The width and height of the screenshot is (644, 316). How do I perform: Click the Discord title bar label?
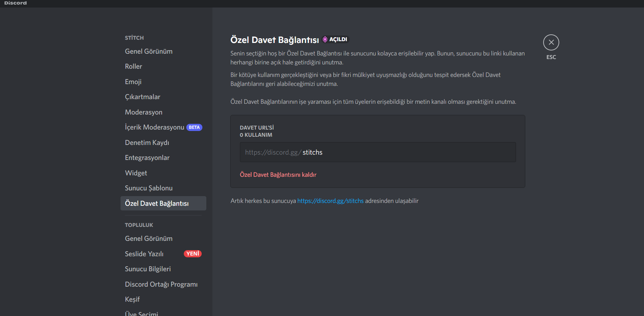click(15, 3)
